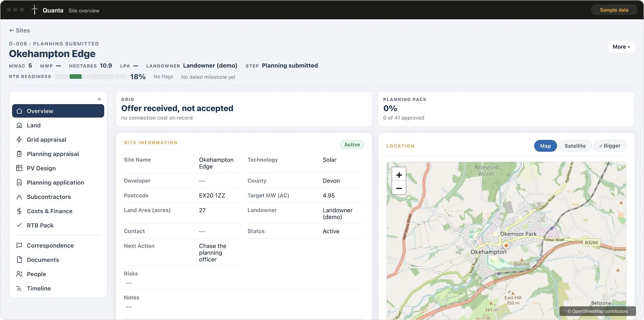Click the orange site marker on map
Screen dimensions: 644x320
pyautogui.click(x=506, y=245)
